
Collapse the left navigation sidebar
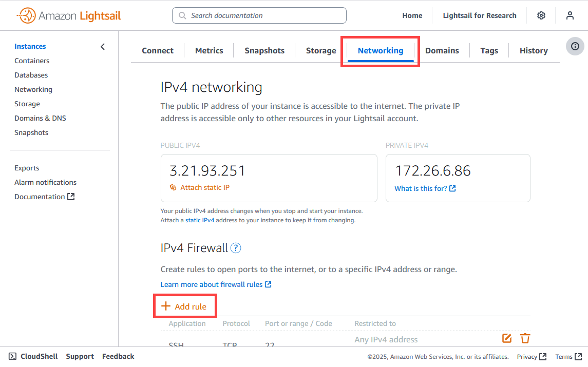click(x=103, y=47)
